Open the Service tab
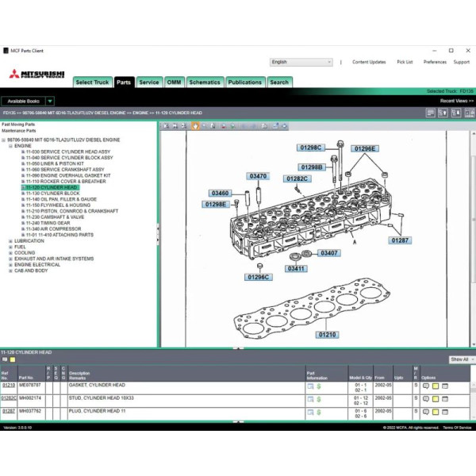The width and height of the screenshot is (476, 476). tap(148, 82)
